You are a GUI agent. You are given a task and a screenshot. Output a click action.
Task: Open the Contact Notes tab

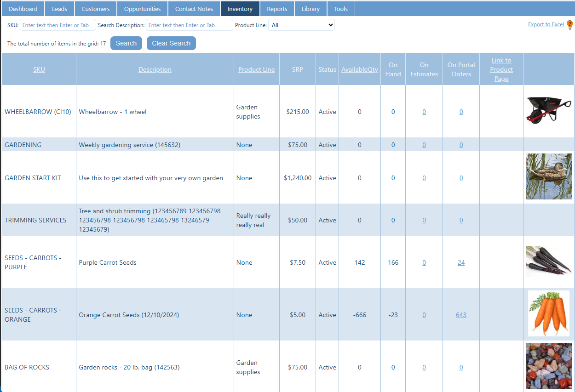pos(194,8)
